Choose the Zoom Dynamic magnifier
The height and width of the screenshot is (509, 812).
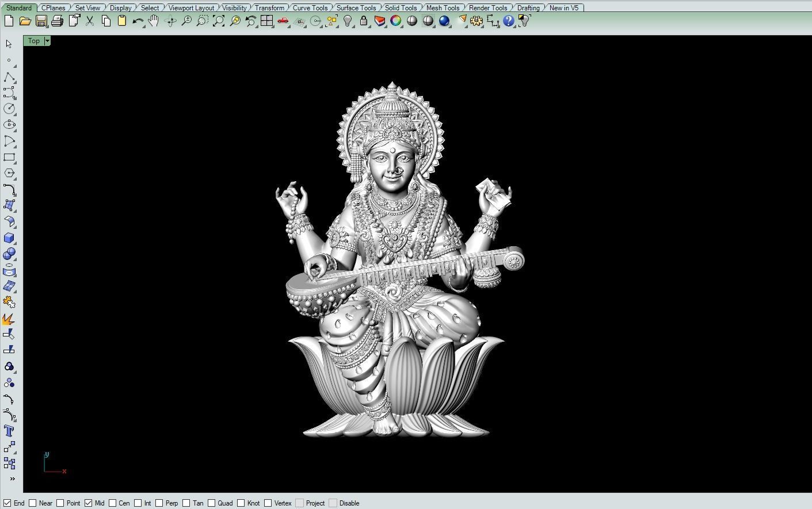pos(186,21)
